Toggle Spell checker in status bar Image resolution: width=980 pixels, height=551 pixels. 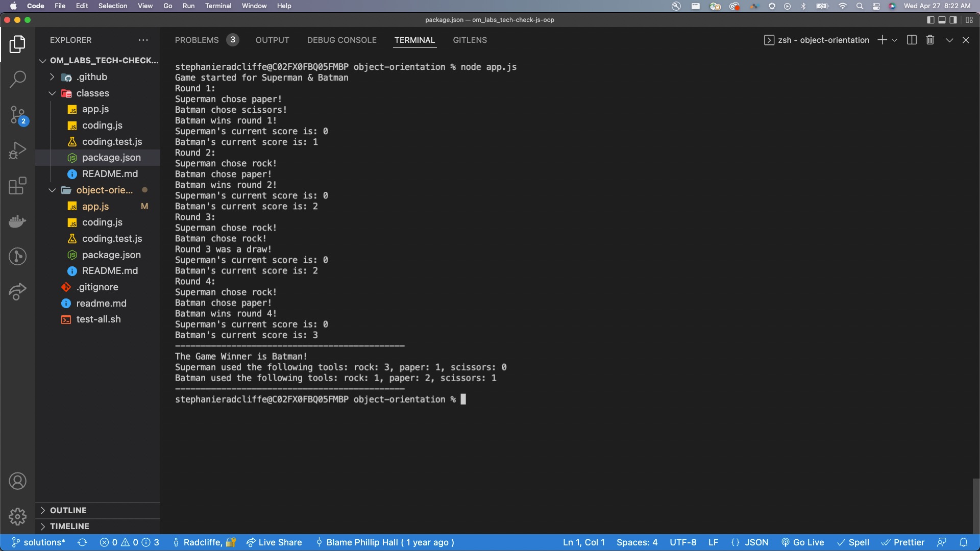(x=853, y=542)
